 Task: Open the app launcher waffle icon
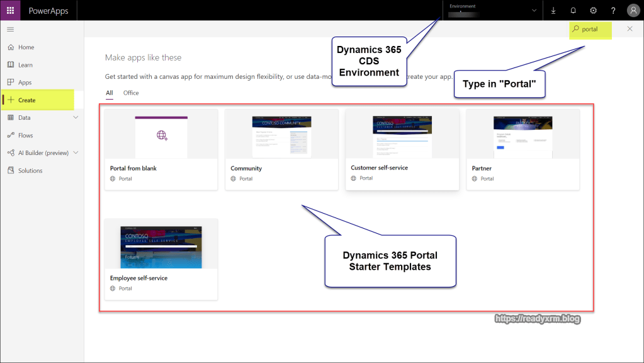[10, 10]
